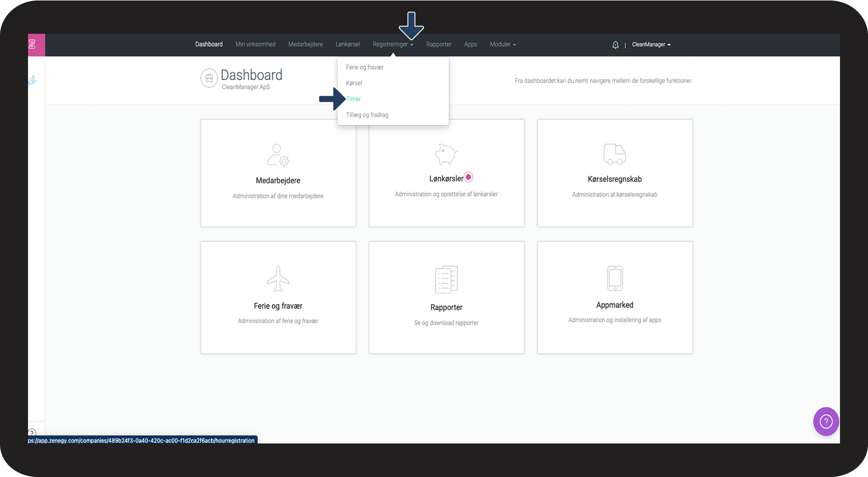Image resolution: width=868 pixels, height=477 pixels.
Task: Click the sidebar question mark icon
Action: pyautogui.click(x=32, y=433)
